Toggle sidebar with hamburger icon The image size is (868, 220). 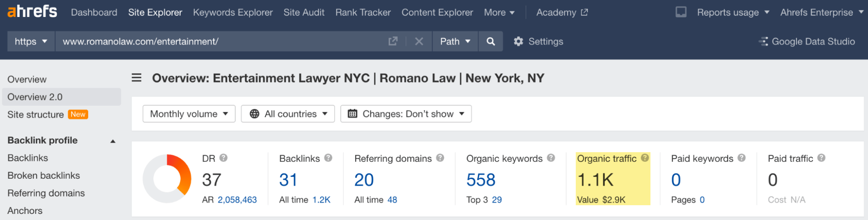pyautogui.click(x=136, y=78)
